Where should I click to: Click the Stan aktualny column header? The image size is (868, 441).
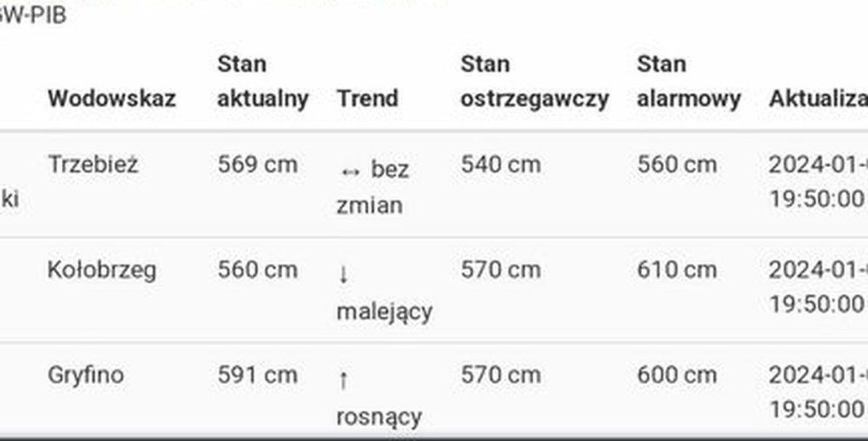(263, 82)
